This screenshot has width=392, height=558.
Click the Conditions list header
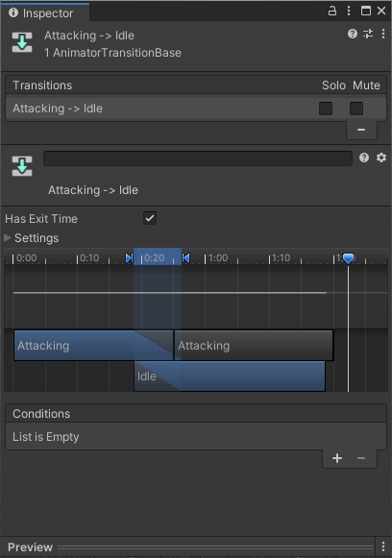(x=196, y=414)
